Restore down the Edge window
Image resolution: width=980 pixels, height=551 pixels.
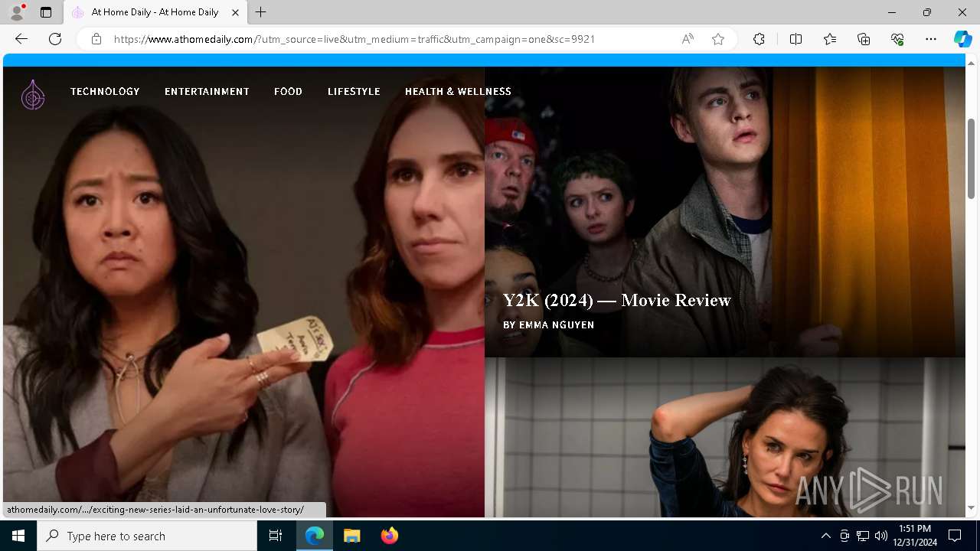coord(927,12)
